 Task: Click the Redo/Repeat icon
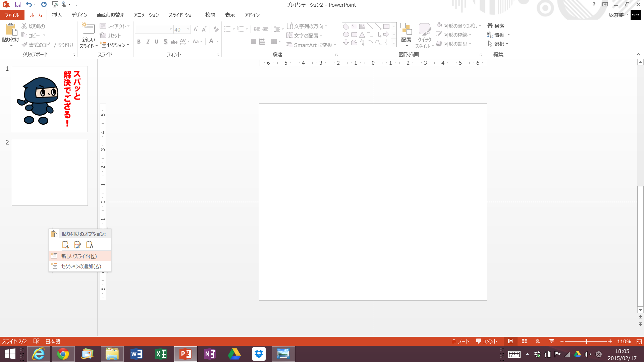click(x=44, y=5)
